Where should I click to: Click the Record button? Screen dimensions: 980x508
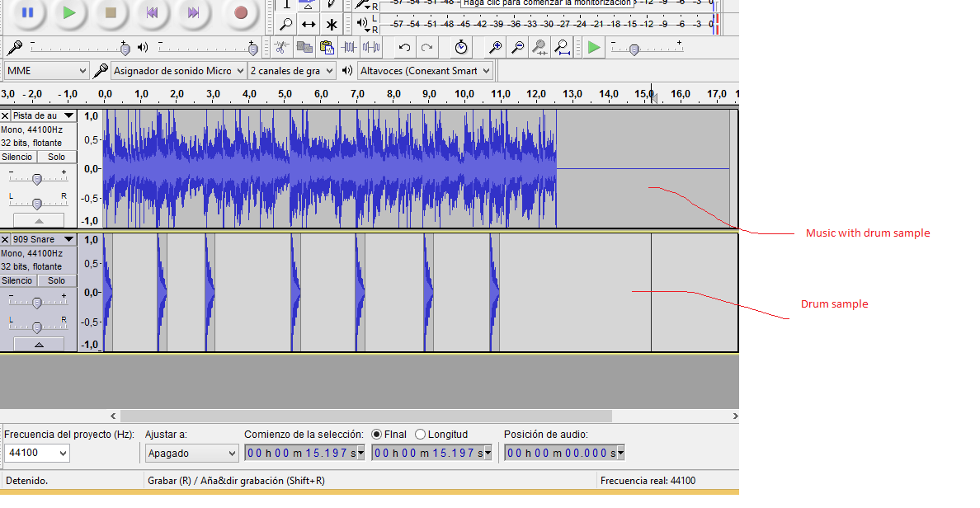(x=241, y=12)
